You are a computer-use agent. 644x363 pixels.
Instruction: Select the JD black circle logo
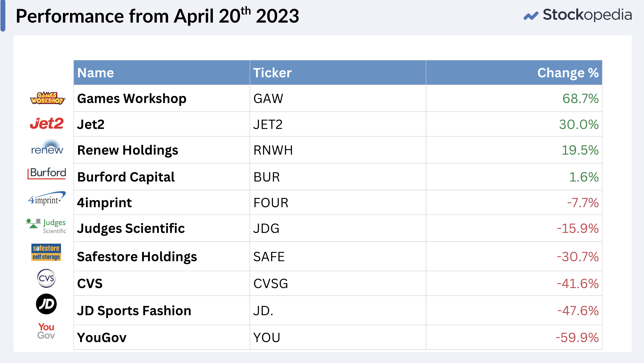46,304
